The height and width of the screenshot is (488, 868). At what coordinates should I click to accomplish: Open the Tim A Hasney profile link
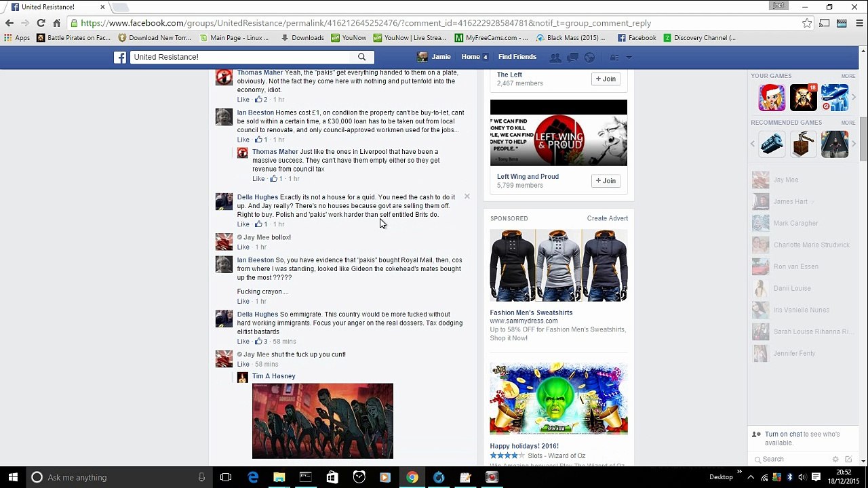click(274, 376)
